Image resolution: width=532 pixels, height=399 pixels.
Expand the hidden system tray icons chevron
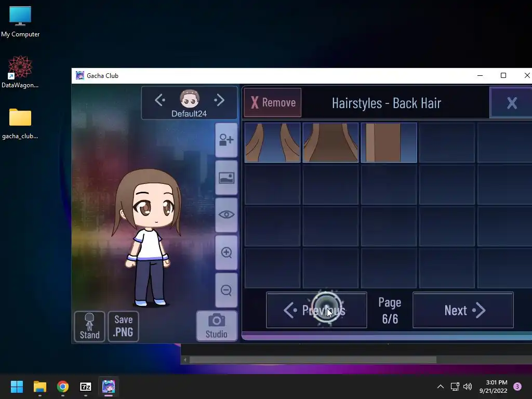[x=441, y=387]
